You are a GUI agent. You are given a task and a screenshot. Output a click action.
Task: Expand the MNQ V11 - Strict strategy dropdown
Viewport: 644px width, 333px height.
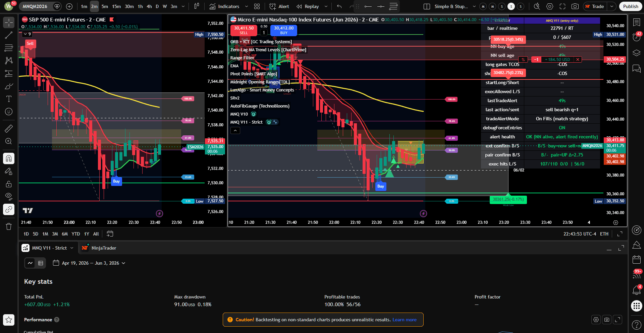[72, 248]
